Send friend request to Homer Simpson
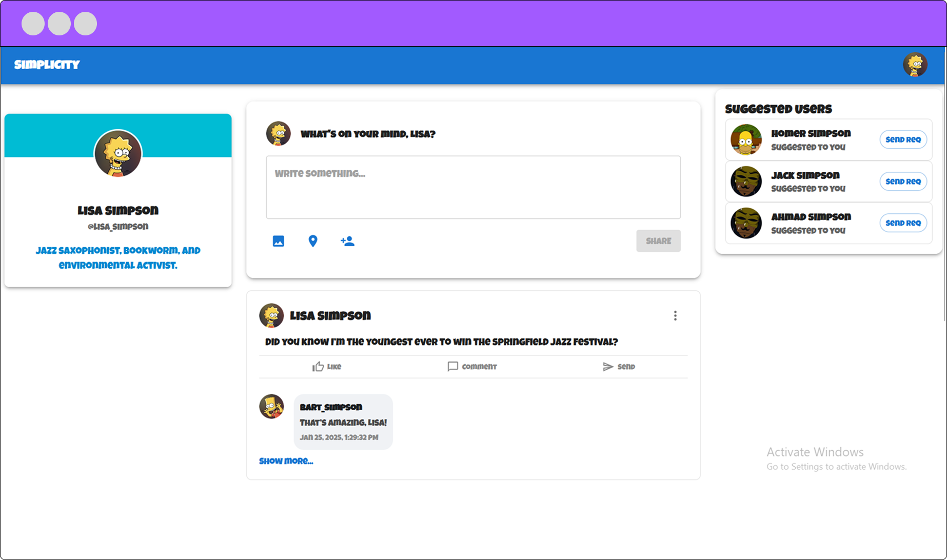947x560 pixels. point(903,139)
